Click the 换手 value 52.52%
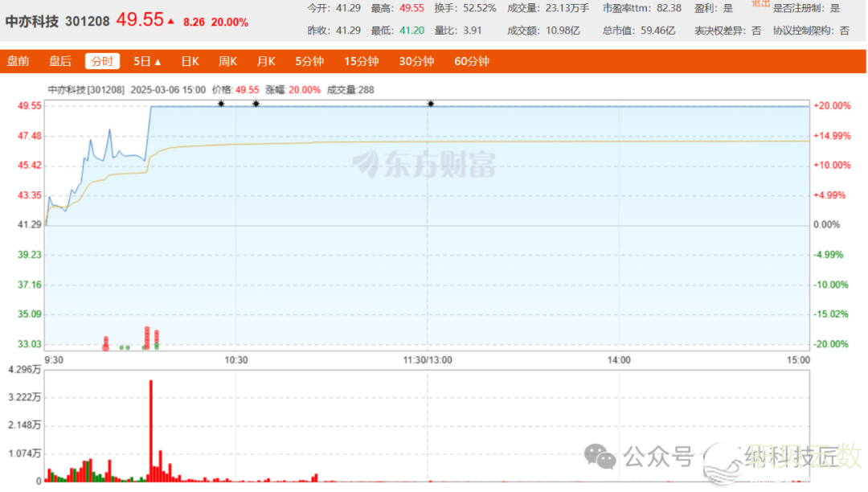The height and width of the screenshot is (492, 868). point(480,8)
